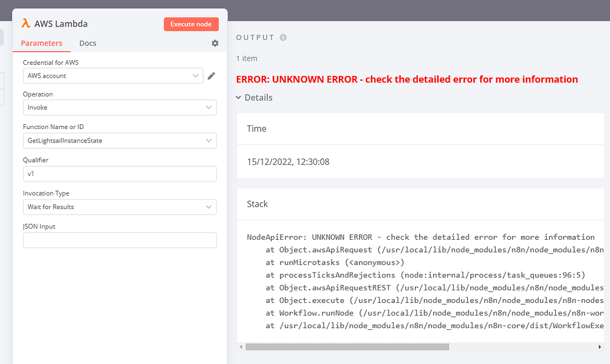Click the AWS Lambda orange lambda icon
The width and height of the screenshot is (610, 364).
click(26, 24)
